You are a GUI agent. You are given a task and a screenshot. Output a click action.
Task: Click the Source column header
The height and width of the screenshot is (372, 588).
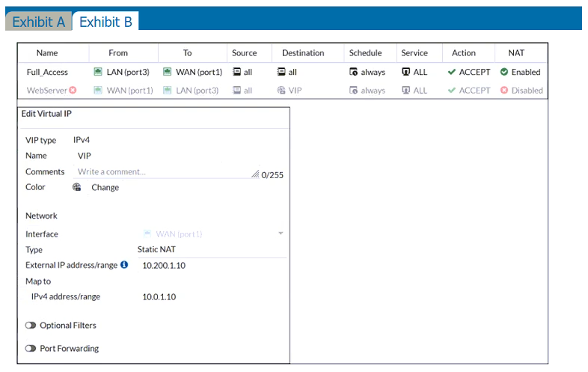244,53
